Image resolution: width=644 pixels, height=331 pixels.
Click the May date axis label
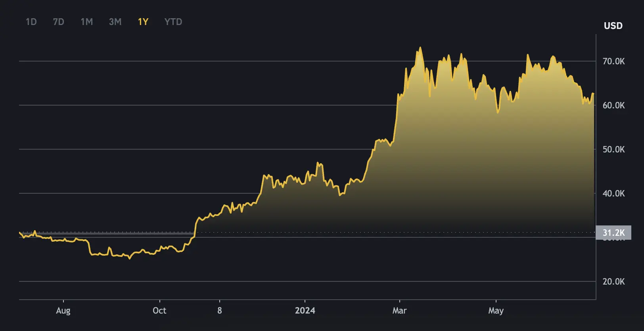(496, 311)
